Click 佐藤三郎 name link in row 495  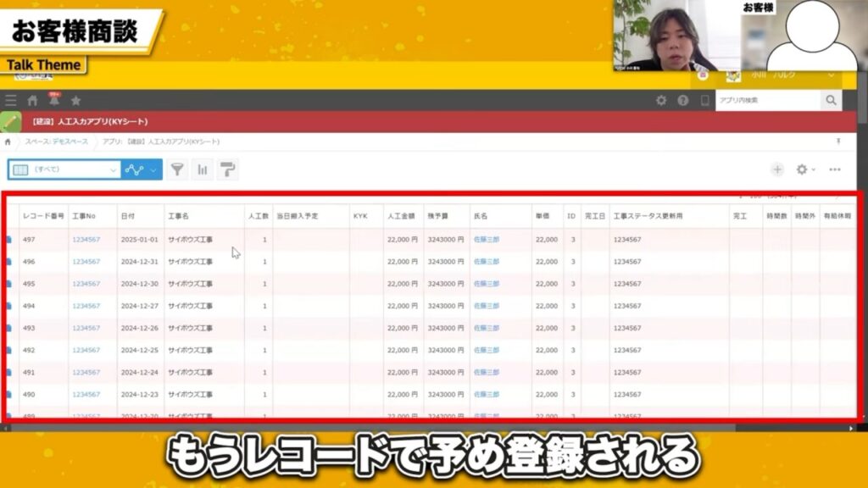487,284
